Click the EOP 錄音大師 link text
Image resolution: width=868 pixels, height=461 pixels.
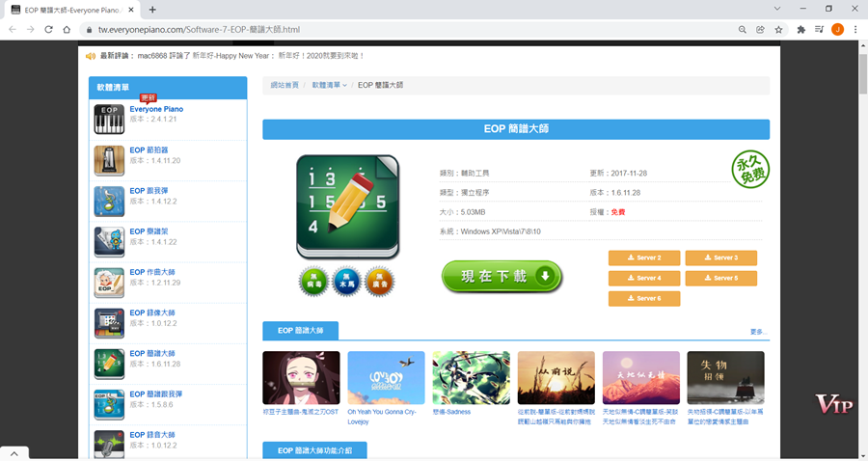coord(152,435)
